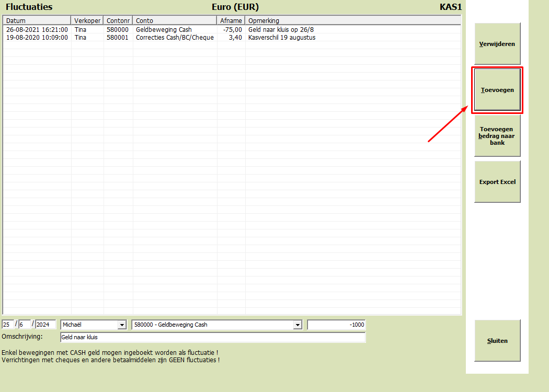
Task: Sort by the Afname column header
Action: [231, 21]
